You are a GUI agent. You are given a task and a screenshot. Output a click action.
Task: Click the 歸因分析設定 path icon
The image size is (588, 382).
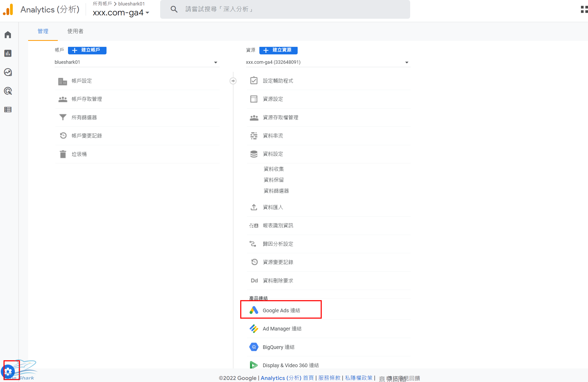click(x=253, y=244)
